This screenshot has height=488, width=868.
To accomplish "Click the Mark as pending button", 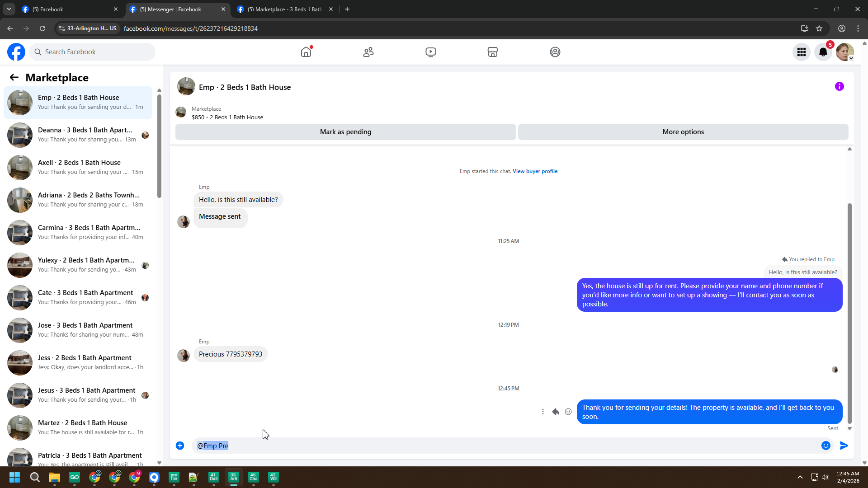I will [x=345, y=132].
